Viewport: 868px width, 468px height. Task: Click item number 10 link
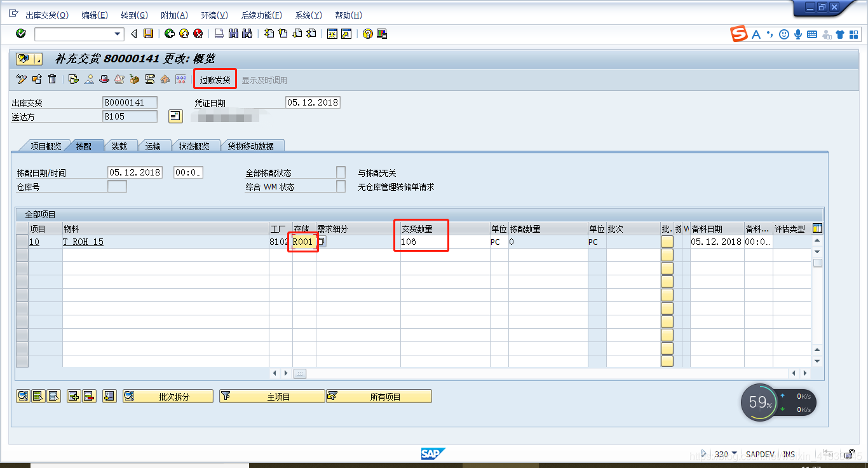point(34,242)
